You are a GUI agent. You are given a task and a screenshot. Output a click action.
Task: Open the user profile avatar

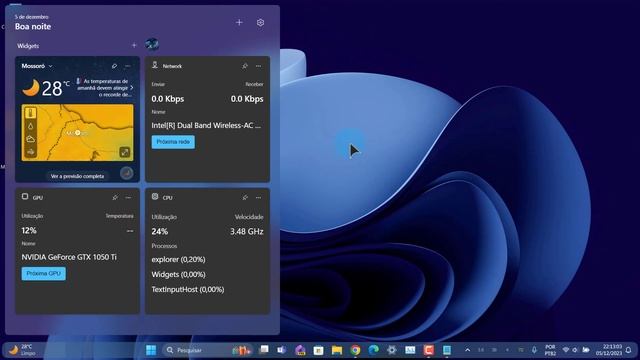point(152,44)
